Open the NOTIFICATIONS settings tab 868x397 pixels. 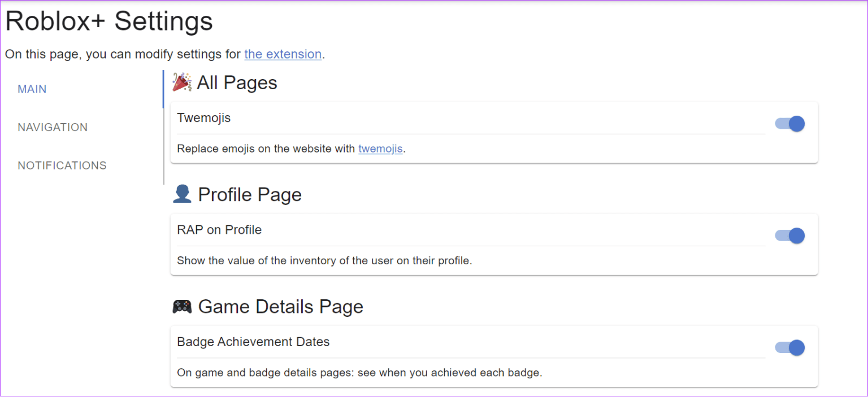tap(62, 165)
